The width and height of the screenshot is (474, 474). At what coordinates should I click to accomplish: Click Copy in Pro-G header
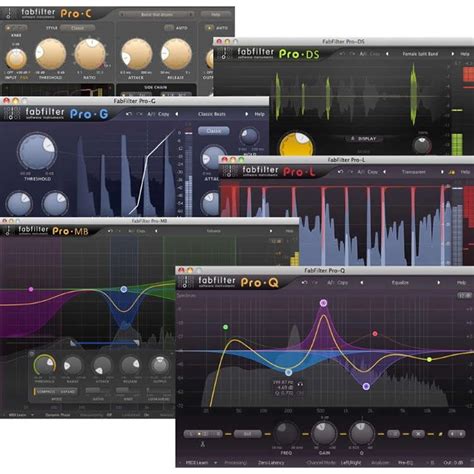point(163,114)
